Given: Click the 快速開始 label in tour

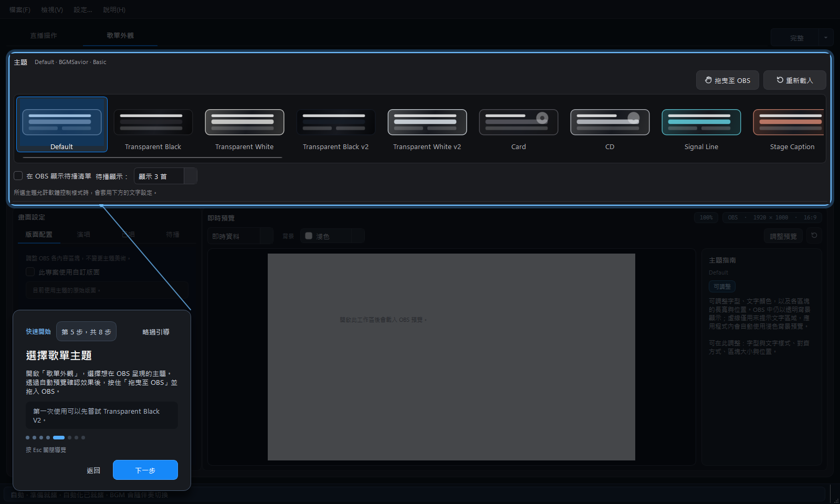Looking at the screenshot, I should click(x=38, y=332).
